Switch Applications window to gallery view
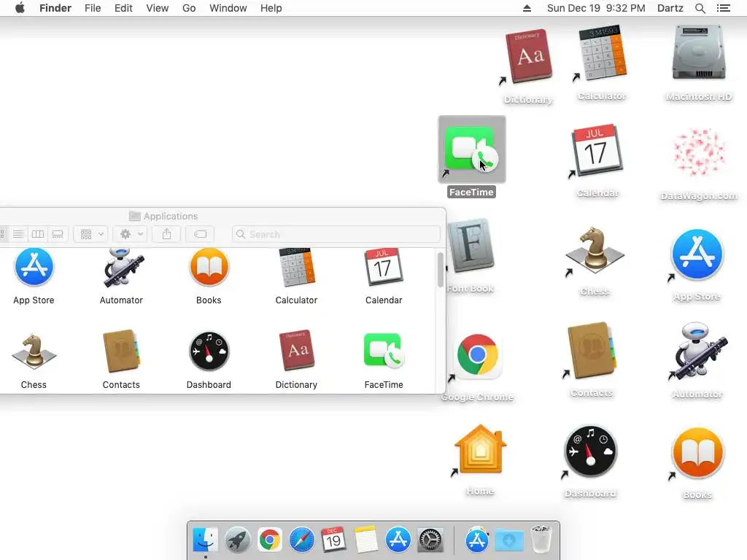 tap(57, 234)
